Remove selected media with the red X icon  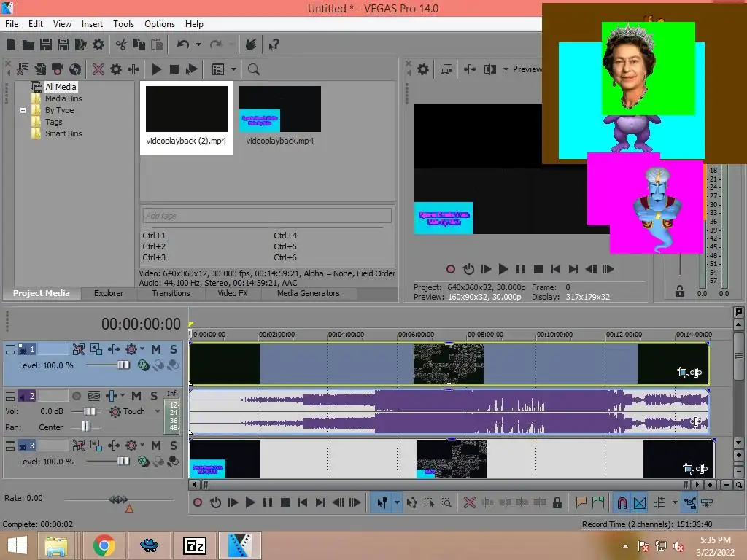98,69
